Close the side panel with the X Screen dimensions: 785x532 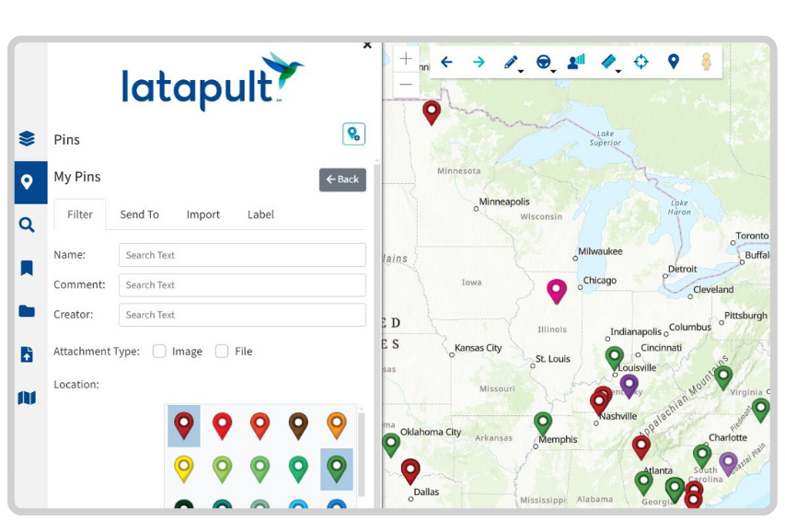(x=367, y=45)
